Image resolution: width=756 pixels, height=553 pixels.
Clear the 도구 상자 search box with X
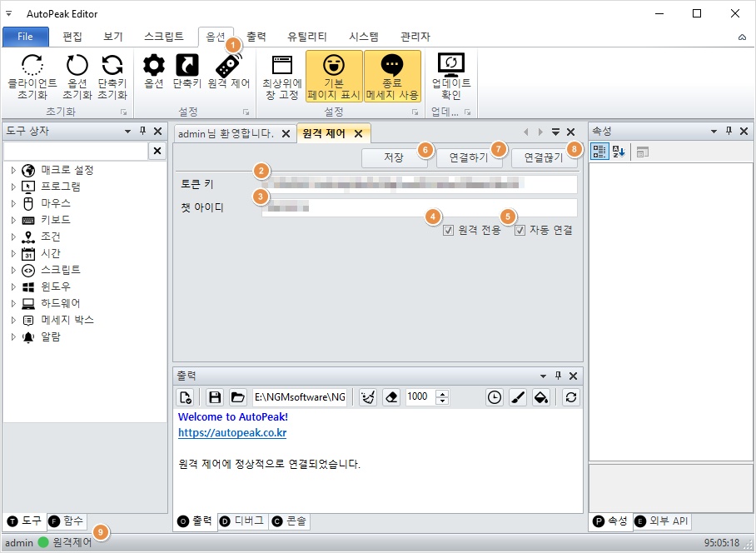157,151
